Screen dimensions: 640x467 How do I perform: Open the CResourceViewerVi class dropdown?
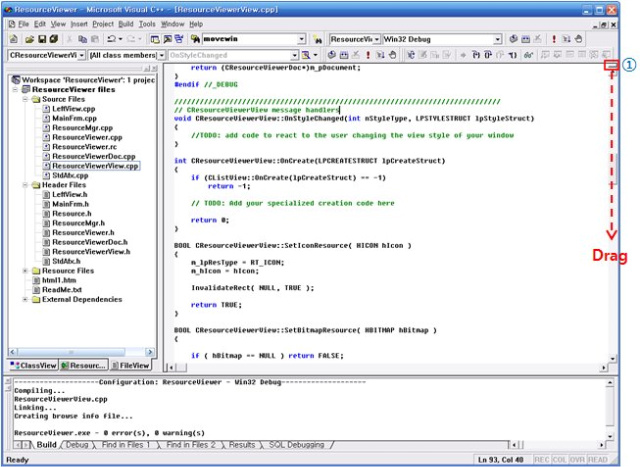tap(82, 55)
